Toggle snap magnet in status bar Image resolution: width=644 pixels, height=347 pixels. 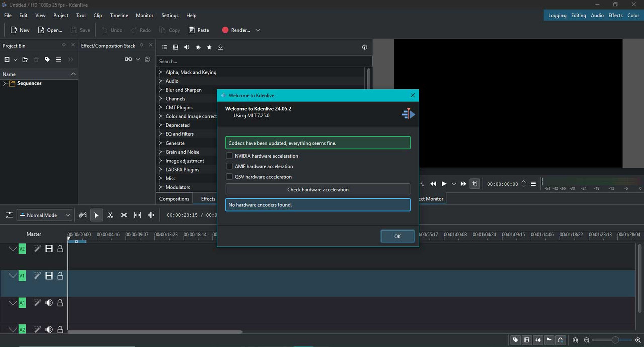coord(560,340)
